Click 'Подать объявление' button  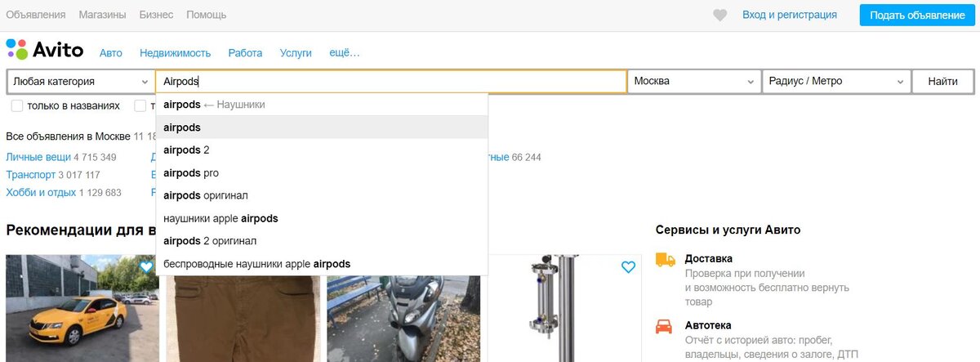pos(917,15)
